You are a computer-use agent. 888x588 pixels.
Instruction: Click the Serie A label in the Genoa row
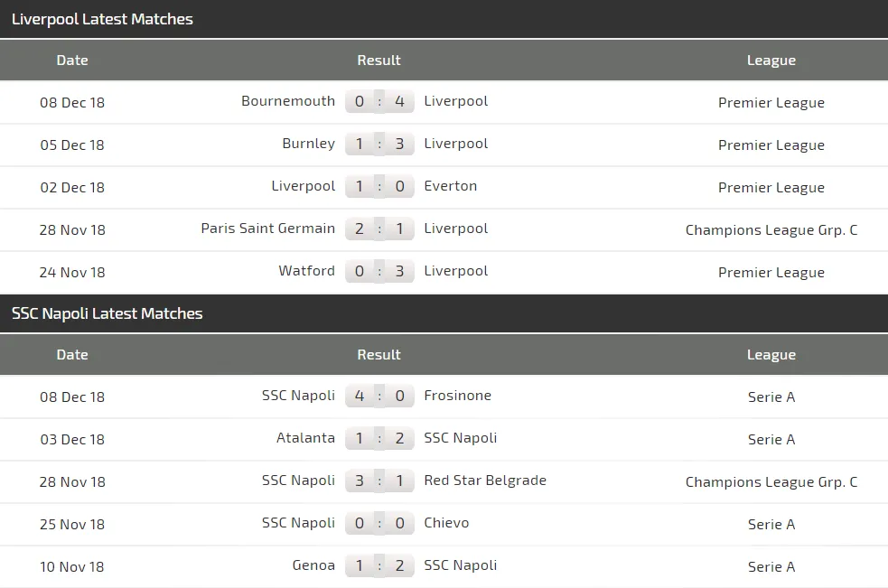pos(771,566)
